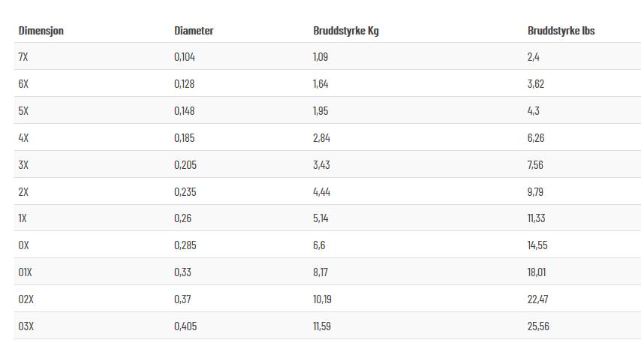Click the 10,19 kg value
641x364 pixels.
(x=322, y=299)
